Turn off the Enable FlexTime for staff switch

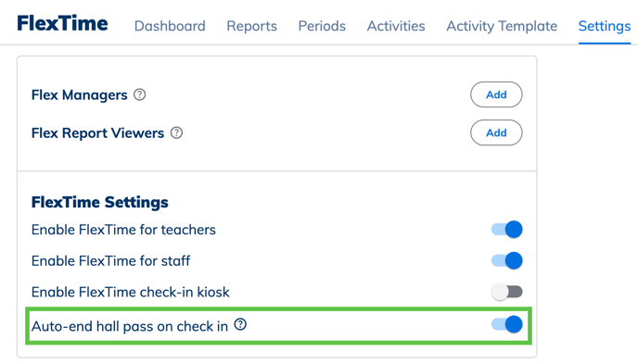pyautogui.click(x=506, y=261)
